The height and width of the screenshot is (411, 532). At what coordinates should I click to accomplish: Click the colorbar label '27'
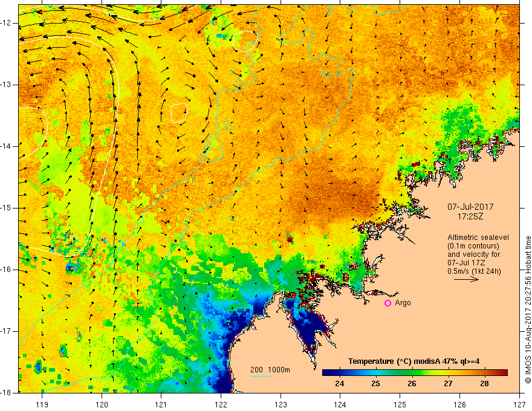[x=448, y=384]
